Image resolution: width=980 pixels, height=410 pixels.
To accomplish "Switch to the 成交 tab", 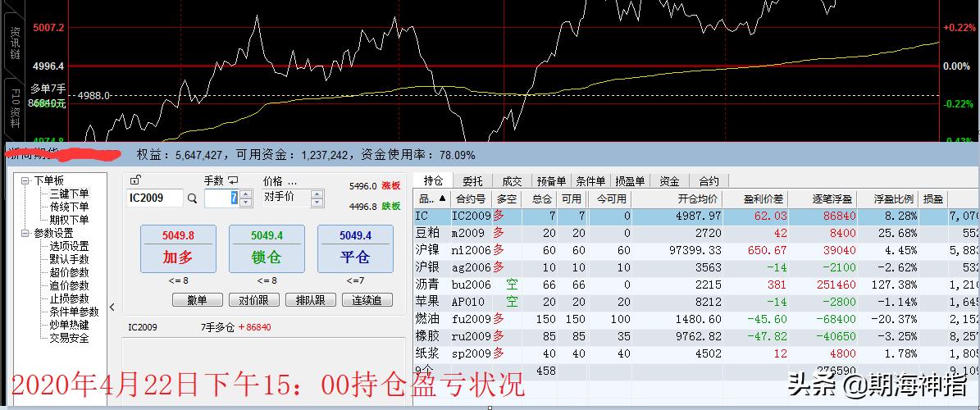I will point(512,181).
